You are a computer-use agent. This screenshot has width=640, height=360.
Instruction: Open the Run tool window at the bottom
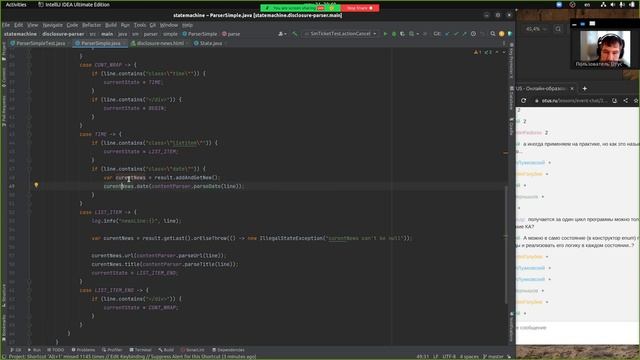pos(34,350)
